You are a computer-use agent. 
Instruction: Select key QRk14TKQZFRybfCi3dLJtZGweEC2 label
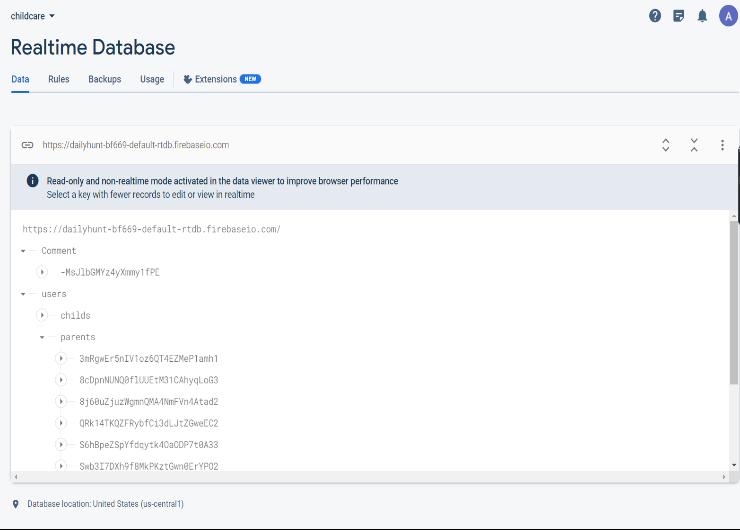click(x=149, y=423)
